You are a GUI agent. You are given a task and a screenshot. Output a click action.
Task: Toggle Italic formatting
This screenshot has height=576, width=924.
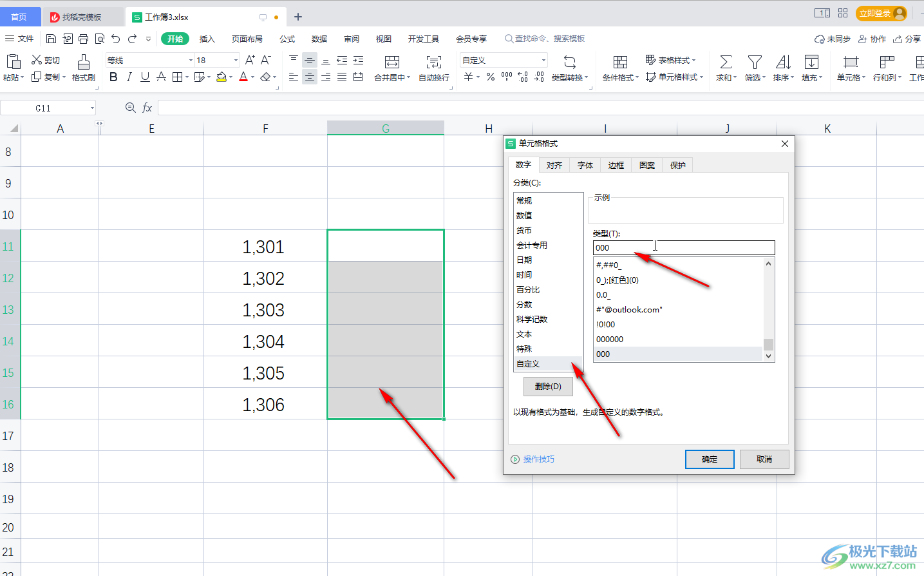click(129, 77)
